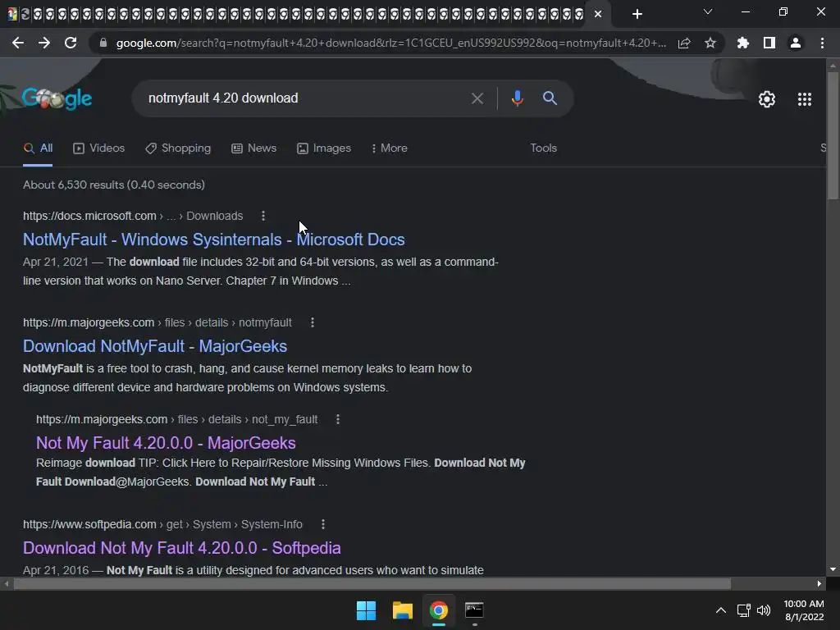Click the vertical page scrollbar thumb
Screen dimensions: 840x630
(x=833, y=135)
